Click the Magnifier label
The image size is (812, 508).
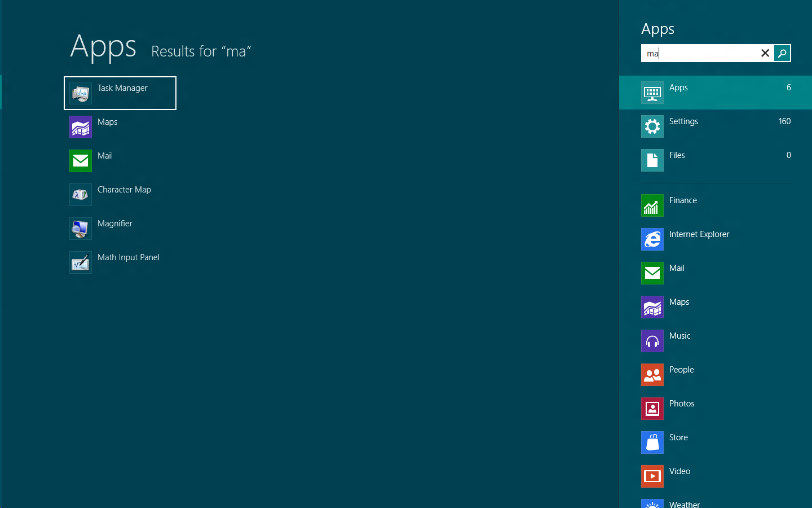click(115, 224)
